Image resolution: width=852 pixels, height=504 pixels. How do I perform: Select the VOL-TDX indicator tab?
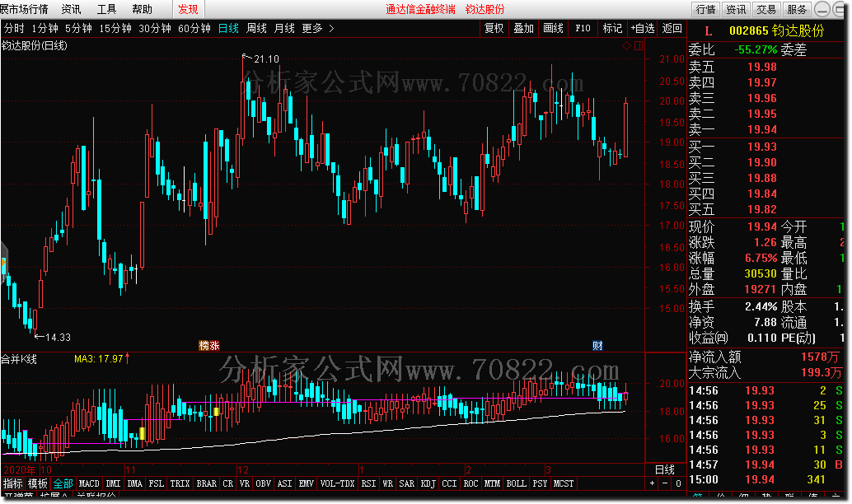click(x=338, y=483)
